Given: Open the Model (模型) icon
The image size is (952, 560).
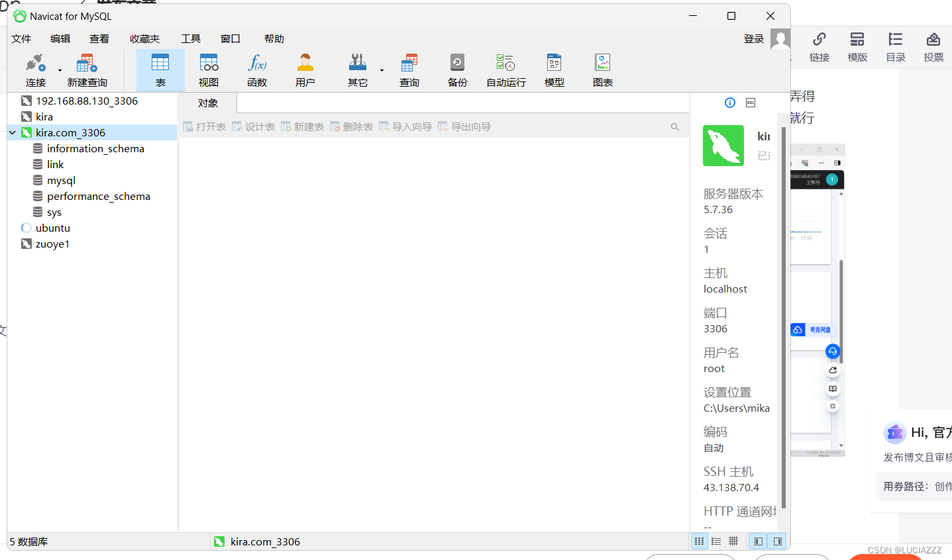Looking at the screenshot, I should click(555, 70).
